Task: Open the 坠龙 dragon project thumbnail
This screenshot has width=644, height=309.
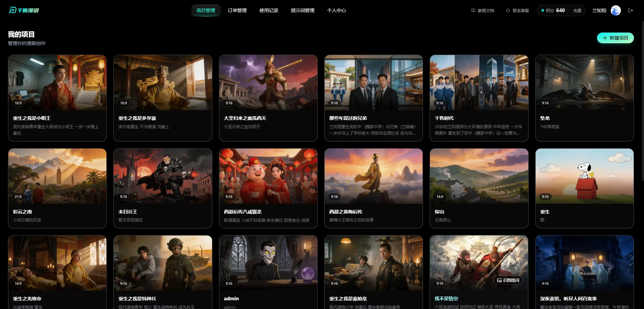Action: [585, 83]
